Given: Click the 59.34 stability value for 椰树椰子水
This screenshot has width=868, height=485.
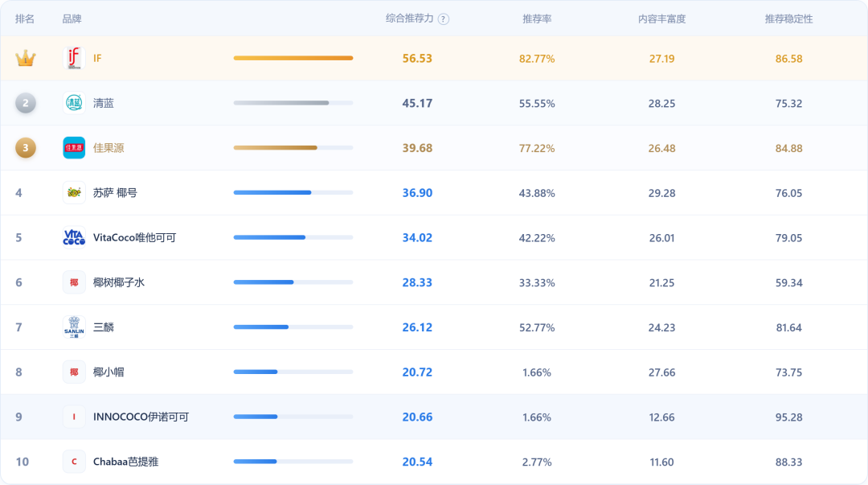Looking at the screenshot, I should (789, 282).
